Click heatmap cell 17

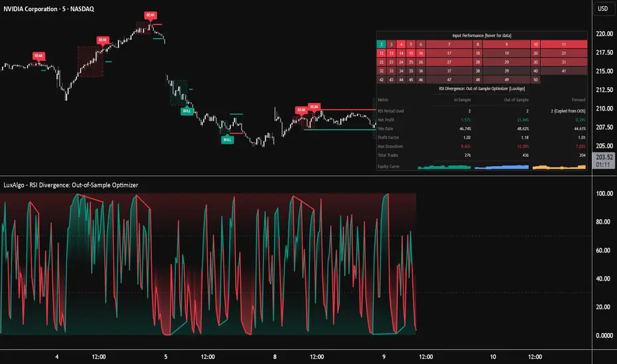pyautogui.click(x=449, y=53)
